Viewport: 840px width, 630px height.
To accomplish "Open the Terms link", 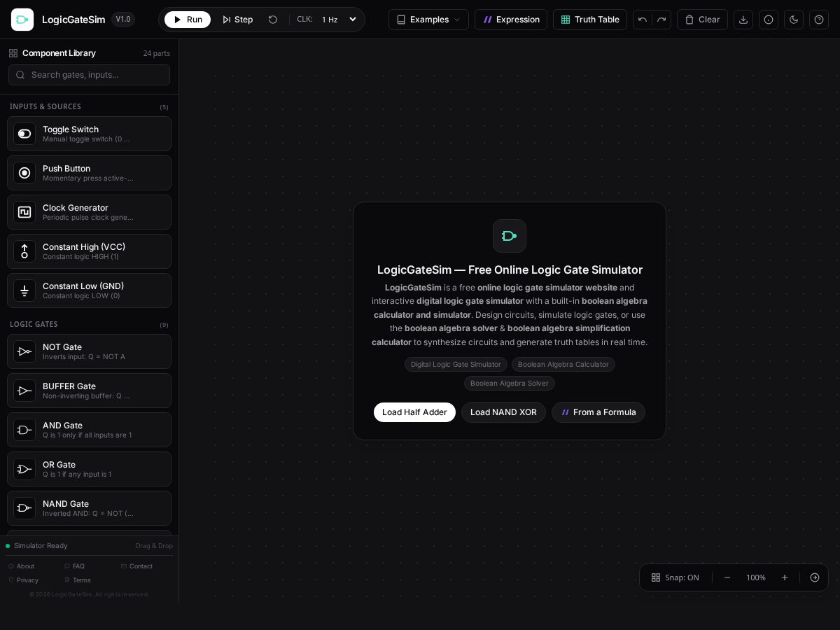I will pos(78,580).
